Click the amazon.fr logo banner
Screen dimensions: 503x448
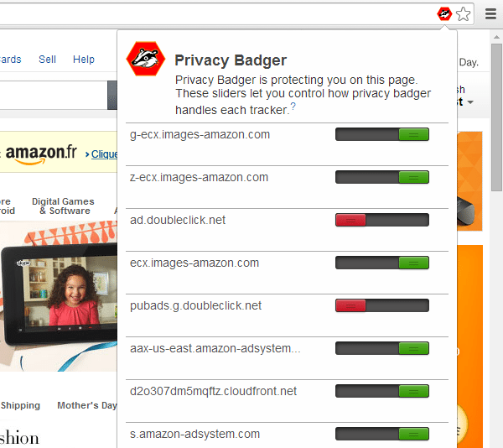point(41,154)
